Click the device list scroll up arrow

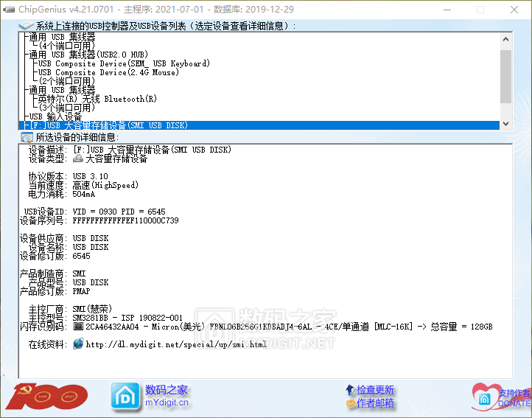click(505, 39)
